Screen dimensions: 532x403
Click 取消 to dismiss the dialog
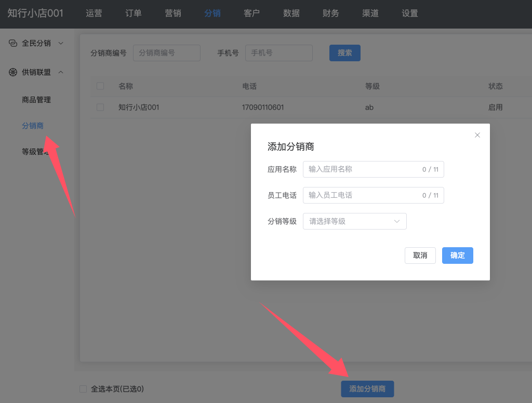(x=420, y=256)
